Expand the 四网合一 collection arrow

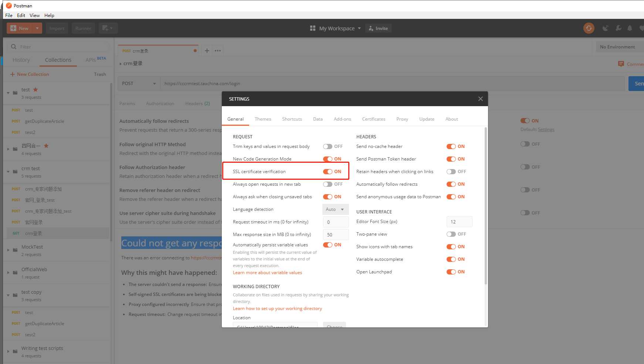click(8, 149)
